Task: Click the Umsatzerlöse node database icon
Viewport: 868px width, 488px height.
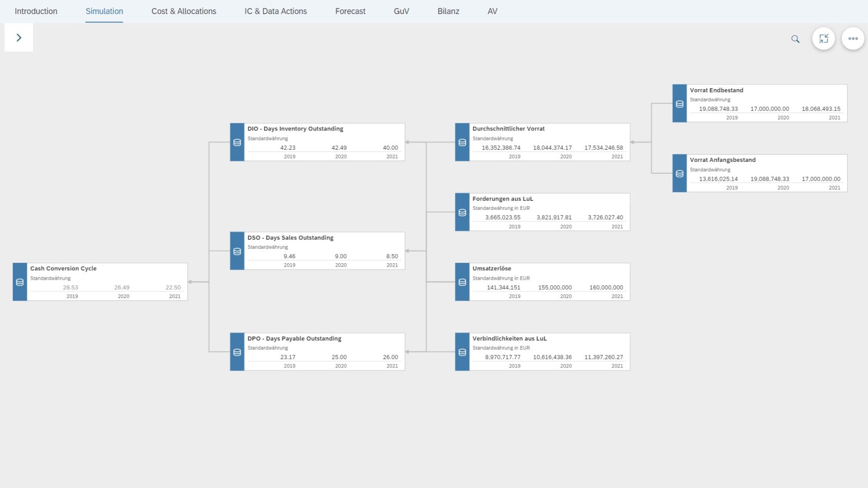Action: click(x=462, y=282)
